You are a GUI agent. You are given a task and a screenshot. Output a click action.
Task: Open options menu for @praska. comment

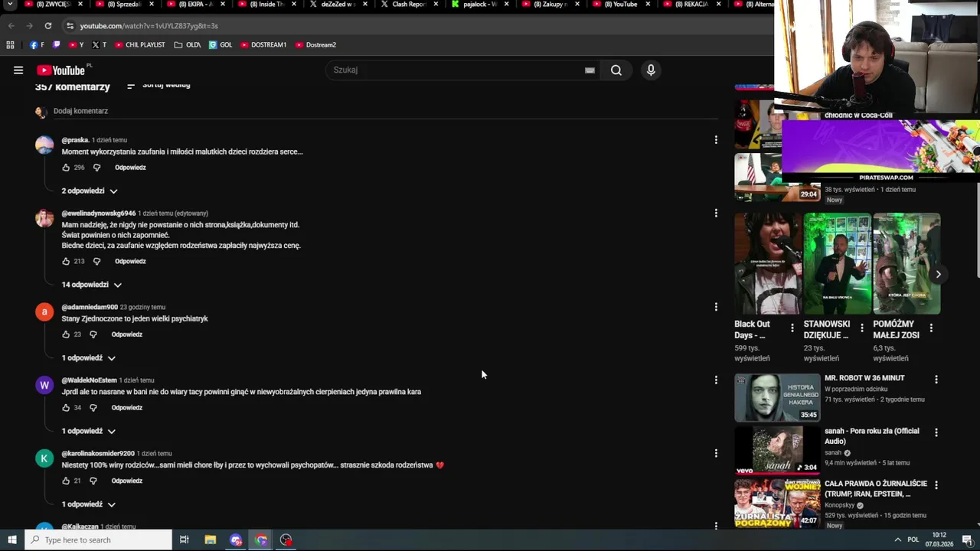click(716, 140)
